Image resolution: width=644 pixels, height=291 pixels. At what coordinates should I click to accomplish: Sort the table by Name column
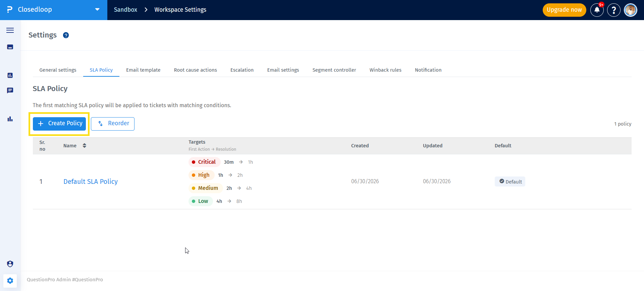[85, 145]
